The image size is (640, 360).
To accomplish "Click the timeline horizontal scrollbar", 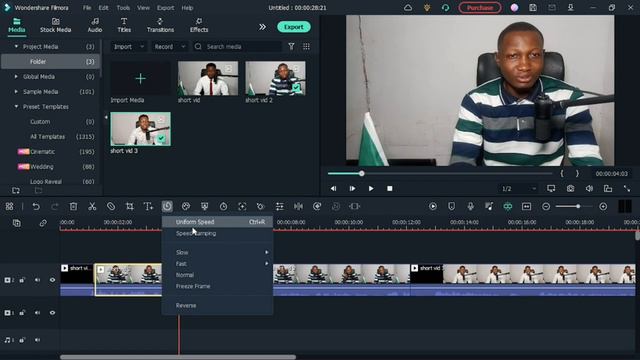I will [x=178, y=357].
